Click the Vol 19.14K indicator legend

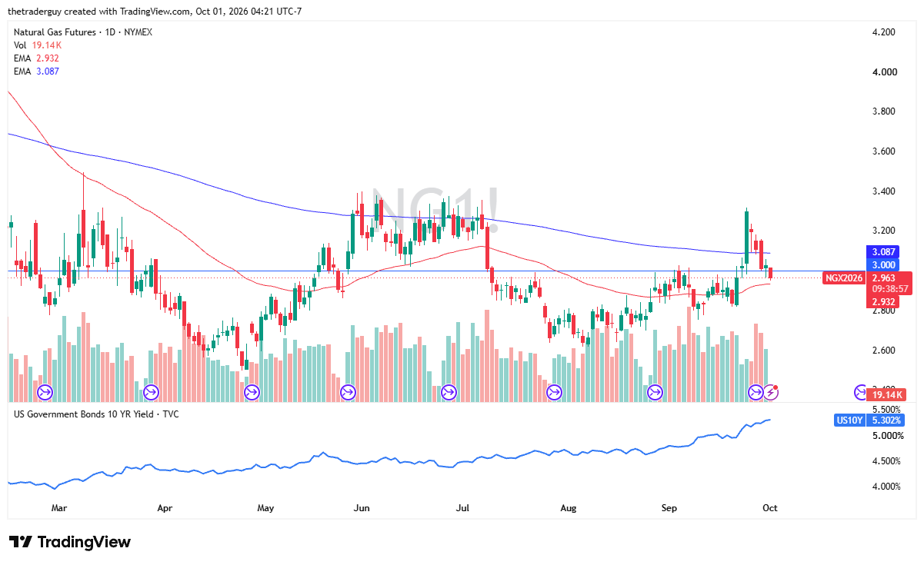(37, 45)
